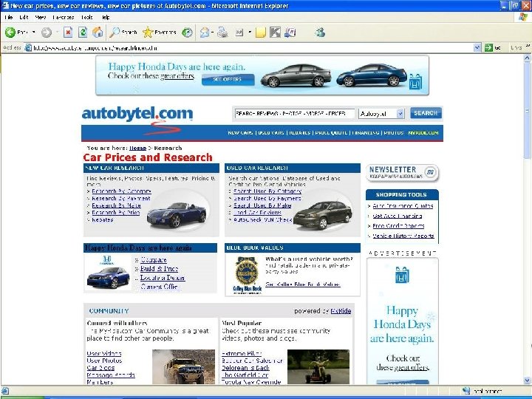Open Search Used By Payment link
This screenshot has height=399, width=532.
267,198
